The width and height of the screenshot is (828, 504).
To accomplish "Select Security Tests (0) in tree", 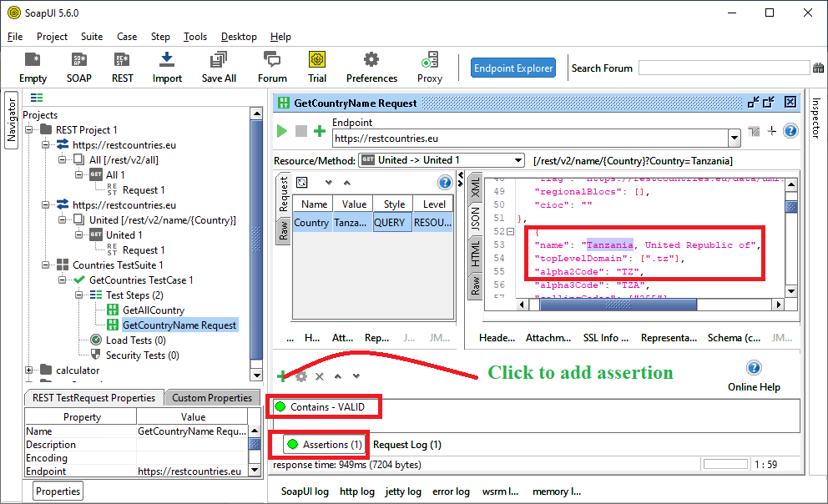I will pyautogui.click(x=143, y=355).
